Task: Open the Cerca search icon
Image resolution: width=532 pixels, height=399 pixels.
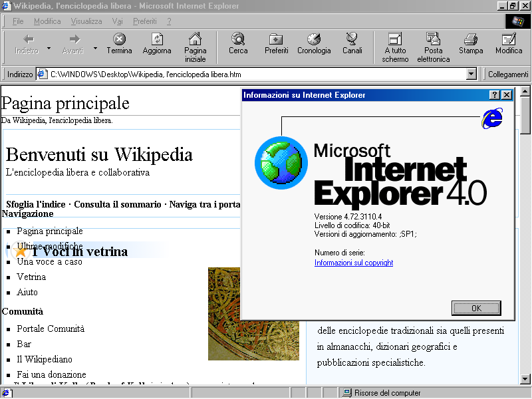Action: tap(238, 40)
